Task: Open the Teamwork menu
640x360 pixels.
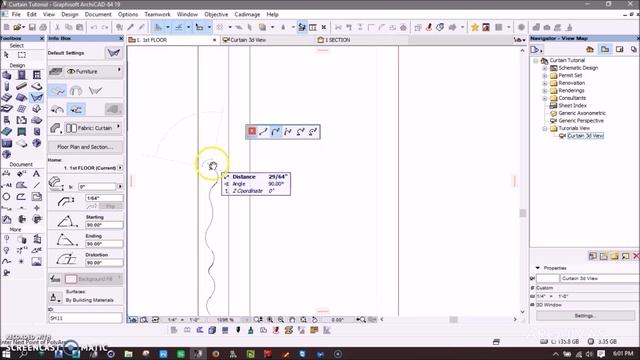Action: pyautogui.click(x=157, y=14)
